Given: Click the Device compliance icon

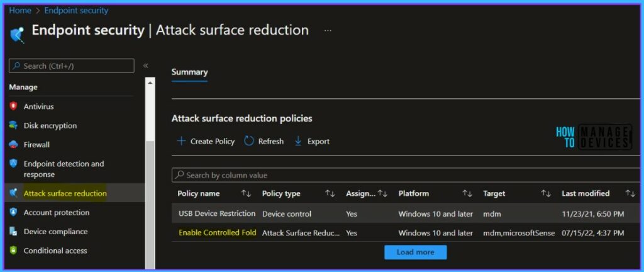Looking at the screenshot, I should [x=14, y=231].
